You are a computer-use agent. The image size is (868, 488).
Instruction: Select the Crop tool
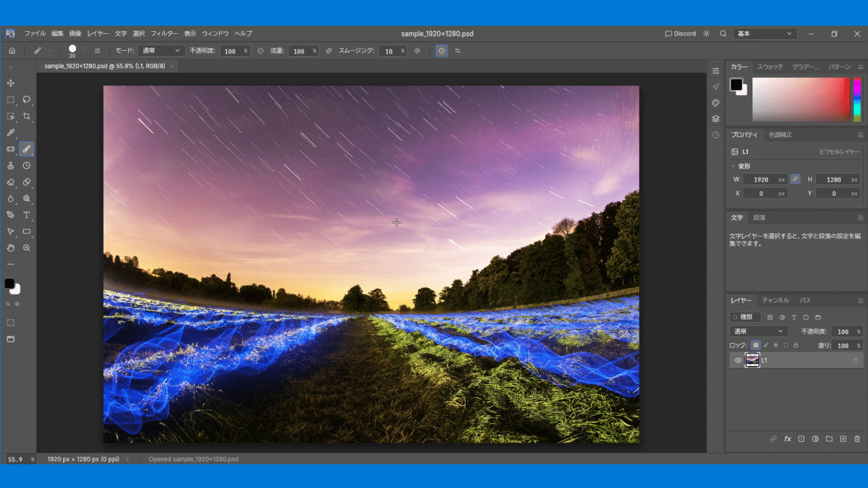tap(26, 116)
